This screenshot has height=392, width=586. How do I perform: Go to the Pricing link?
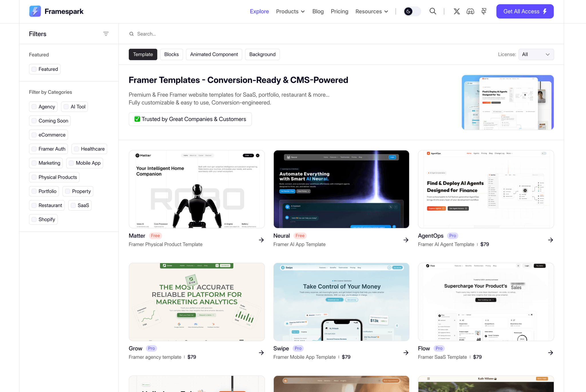339,11
